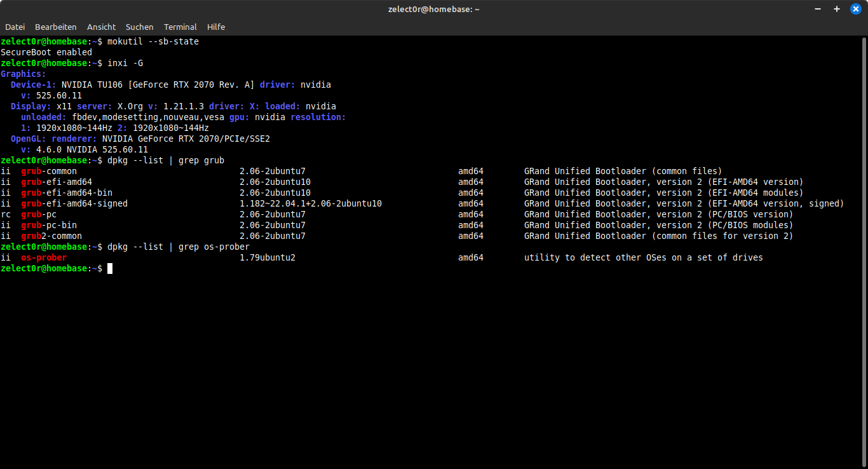This screenshot has width=868, height=469.
Task: Open the Bearbeiten menu
Action: [x=56, y=27]
